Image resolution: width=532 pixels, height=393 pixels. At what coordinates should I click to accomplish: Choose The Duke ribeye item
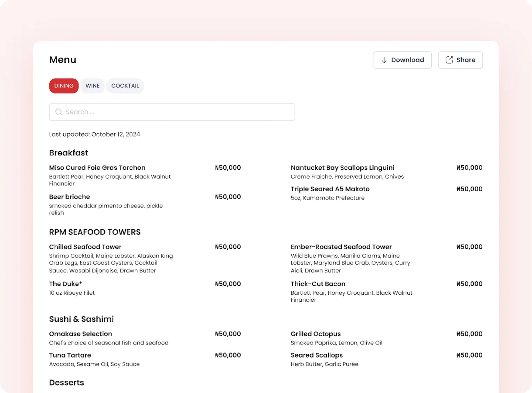click(x=66, y=284)
